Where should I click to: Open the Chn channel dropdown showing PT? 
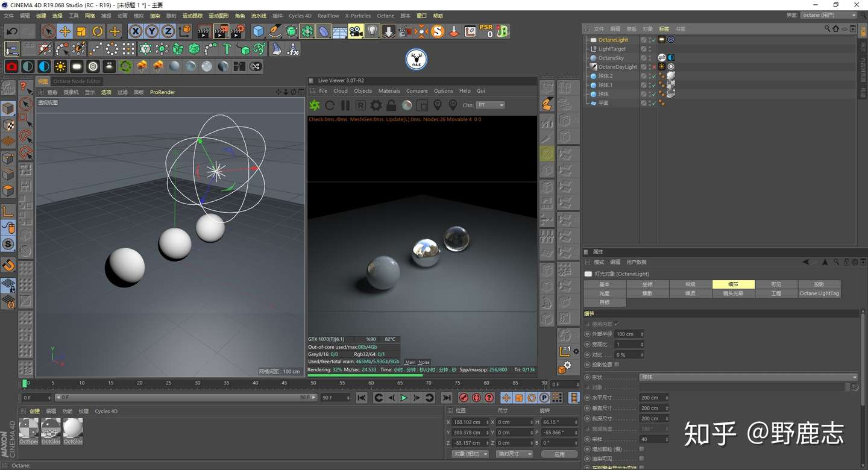point(490,105)
